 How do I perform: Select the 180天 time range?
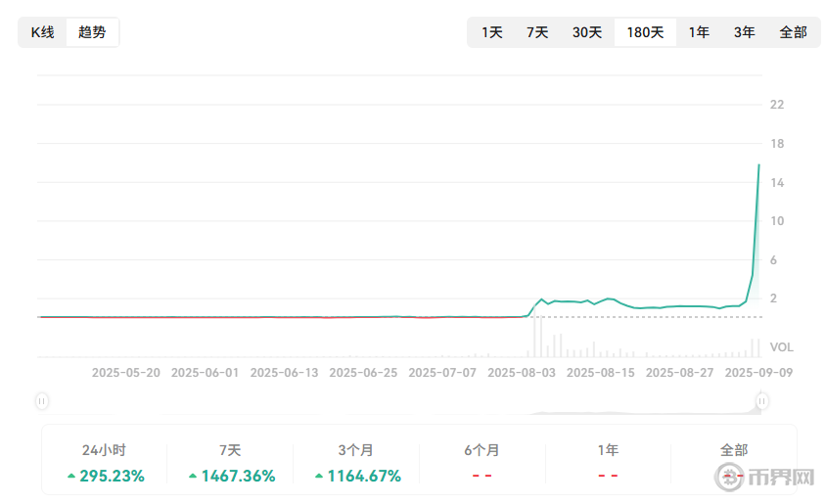645,32
